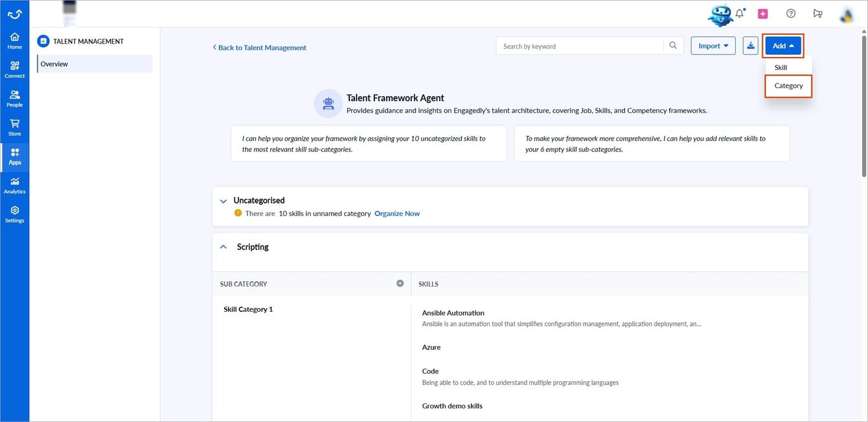Viewport: 868px width, 422px height.
Task: Open the Home section in the sidebar
Action: click(x=14, y=39)
